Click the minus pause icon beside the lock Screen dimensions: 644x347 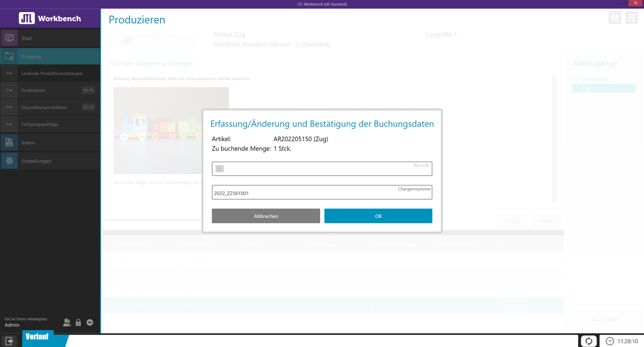tap(89, 322)
